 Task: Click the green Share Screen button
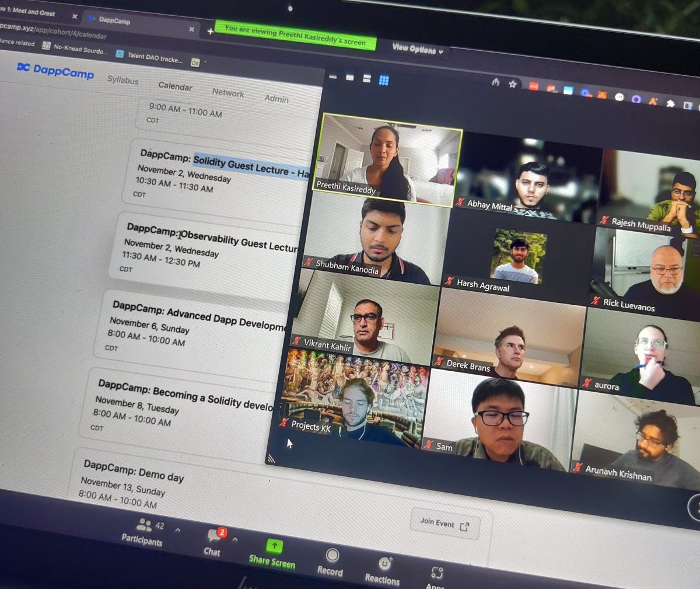click(x=272, y=555)
